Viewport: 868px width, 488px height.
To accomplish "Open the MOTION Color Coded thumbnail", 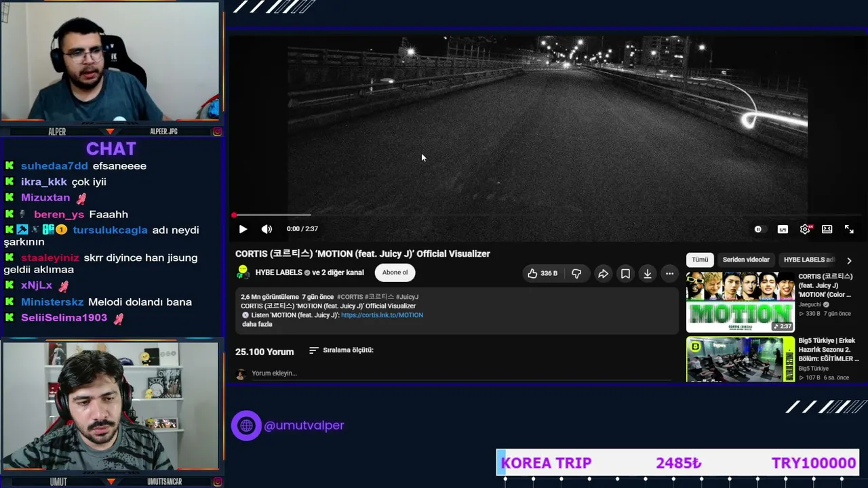I will coord(741,302).
